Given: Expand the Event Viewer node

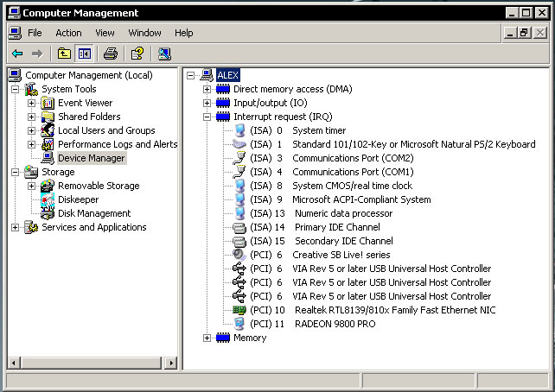Looking at the screenshot, I should (x=31, y=103).
